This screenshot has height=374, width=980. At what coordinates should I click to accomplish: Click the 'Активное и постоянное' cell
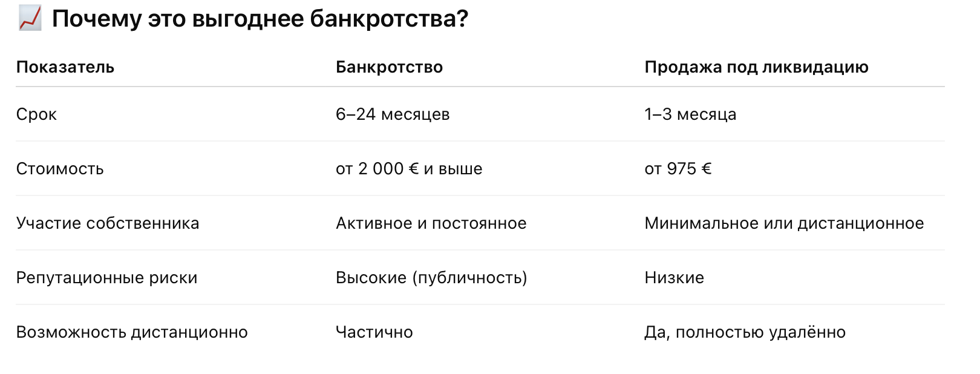431,223
